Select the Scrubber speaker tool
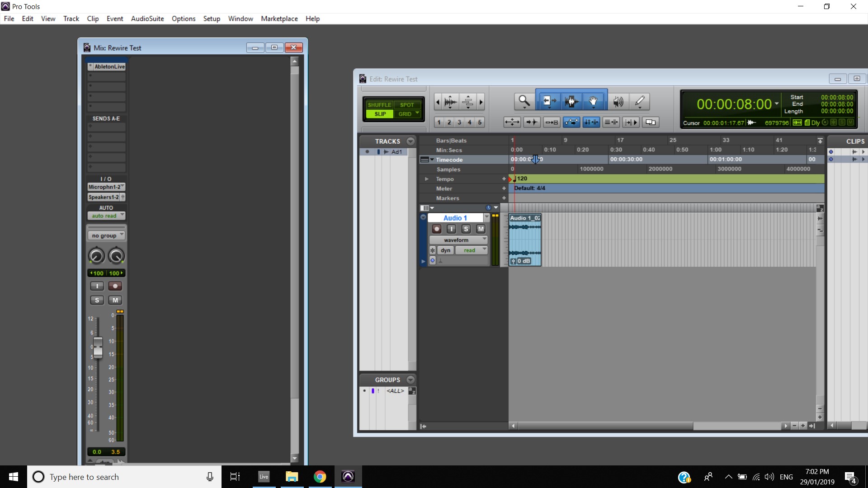 coord(618,101)
